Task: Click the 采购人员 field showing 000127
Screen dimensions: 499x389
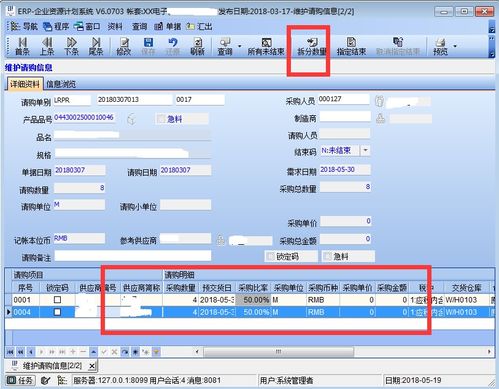Action: pyautogui.click(x=344, y=99)
